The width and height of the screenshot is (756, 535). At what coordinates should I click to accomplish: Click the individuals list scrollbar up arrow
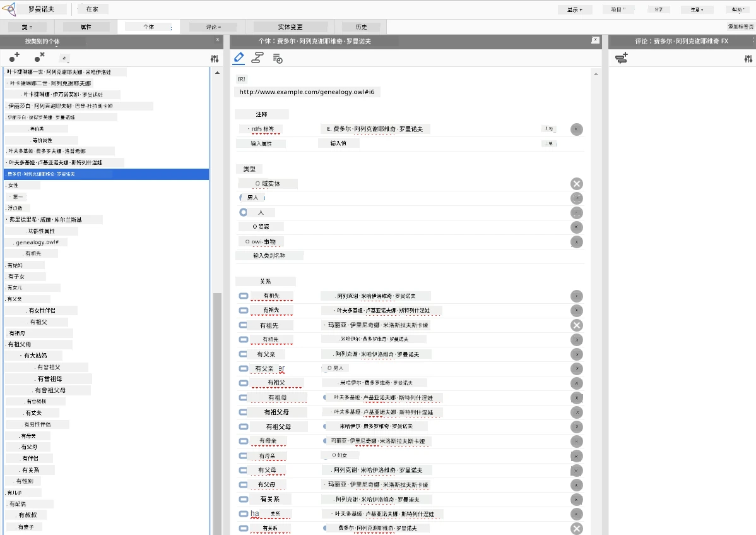[218, 73]
